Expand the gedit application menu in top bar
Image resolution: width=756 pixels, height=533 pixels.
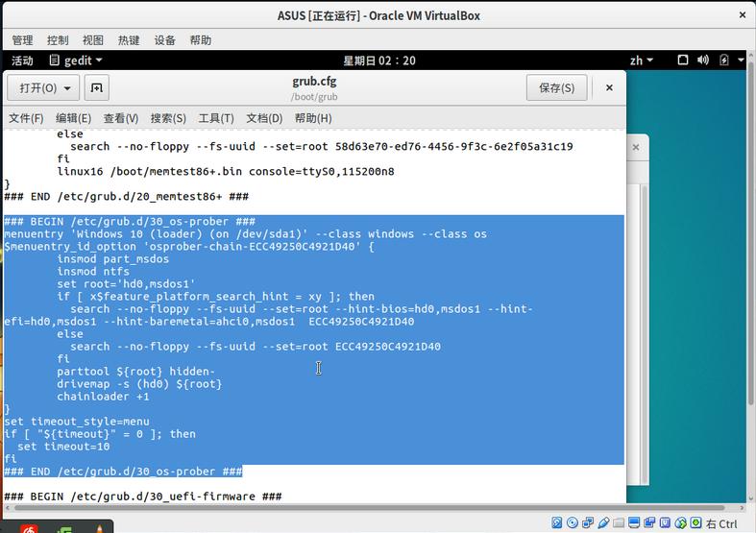[x=76, y=61]
